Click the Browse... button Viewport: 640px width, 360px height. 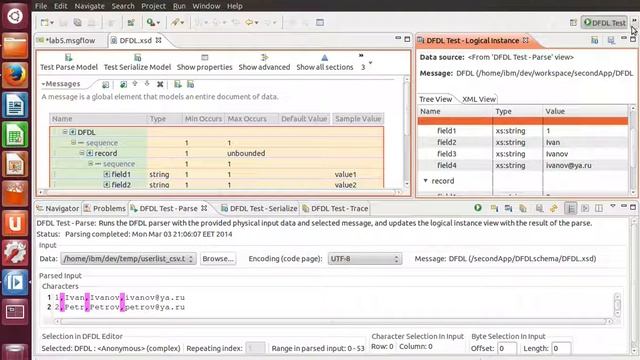coord(218,258)
